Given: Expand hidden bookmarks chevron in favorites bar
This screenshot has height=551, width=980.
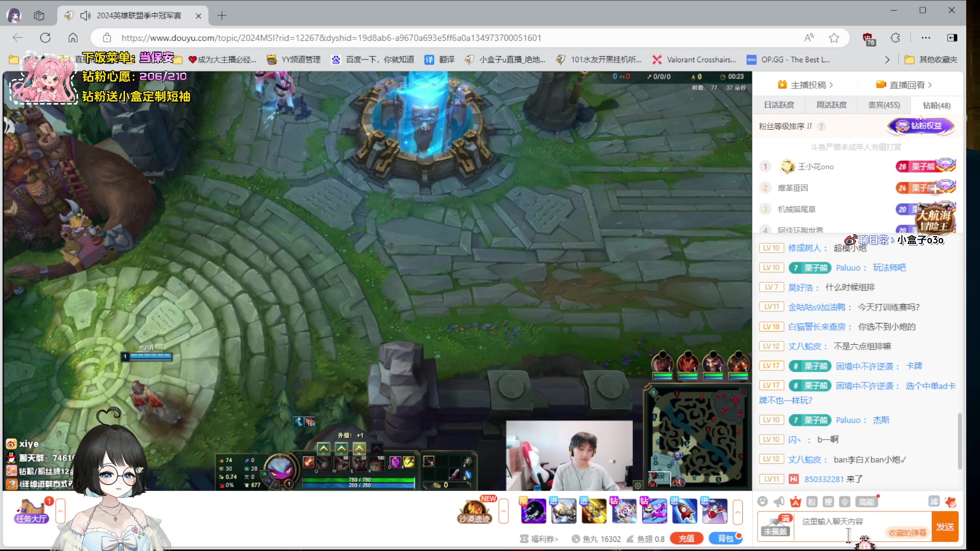Looking at the screenshot, I should tap(887, 60).
